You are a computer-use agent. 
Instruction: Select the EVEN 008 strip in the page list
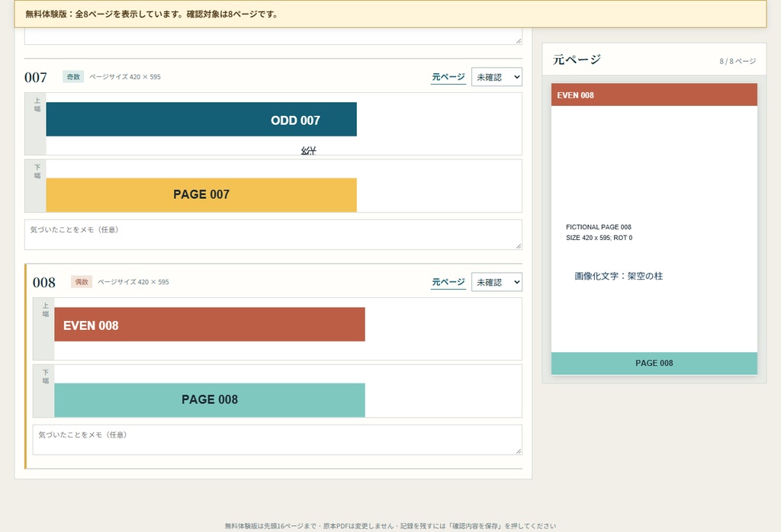pos(210,325)
